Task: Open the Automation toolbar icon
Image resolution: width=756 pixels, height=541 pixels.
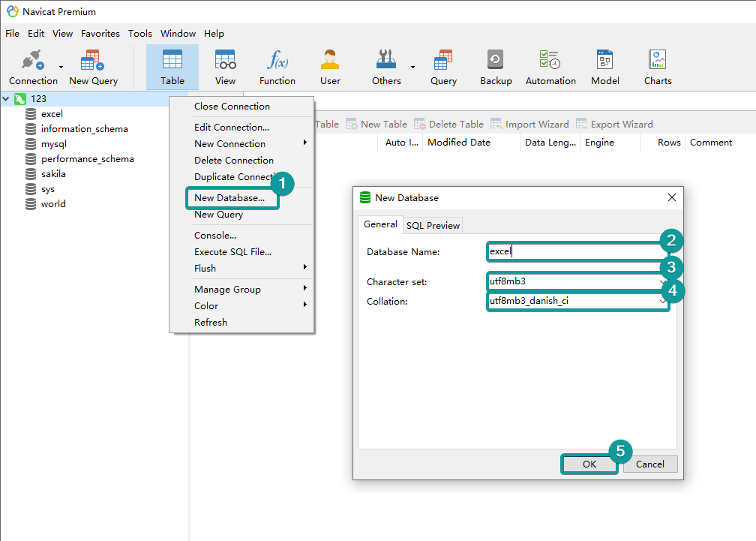Action: click(550, 67)
